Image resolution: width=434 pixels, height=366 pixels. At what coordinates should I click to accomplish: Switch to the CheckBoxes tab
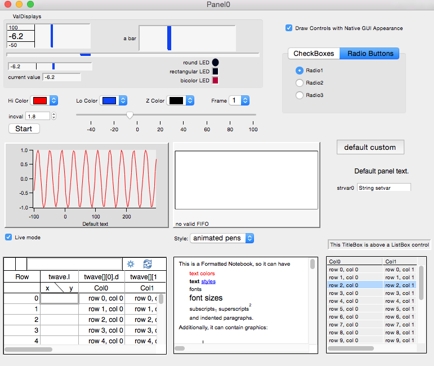click(314, 53)
